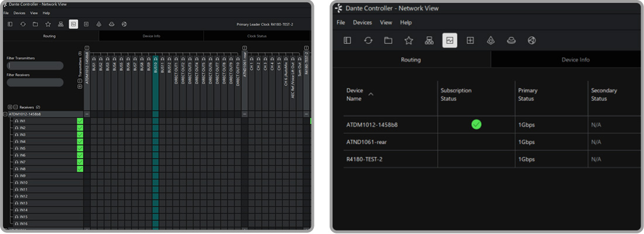Click the network tree icon in the routing grid window

[61, 24]
